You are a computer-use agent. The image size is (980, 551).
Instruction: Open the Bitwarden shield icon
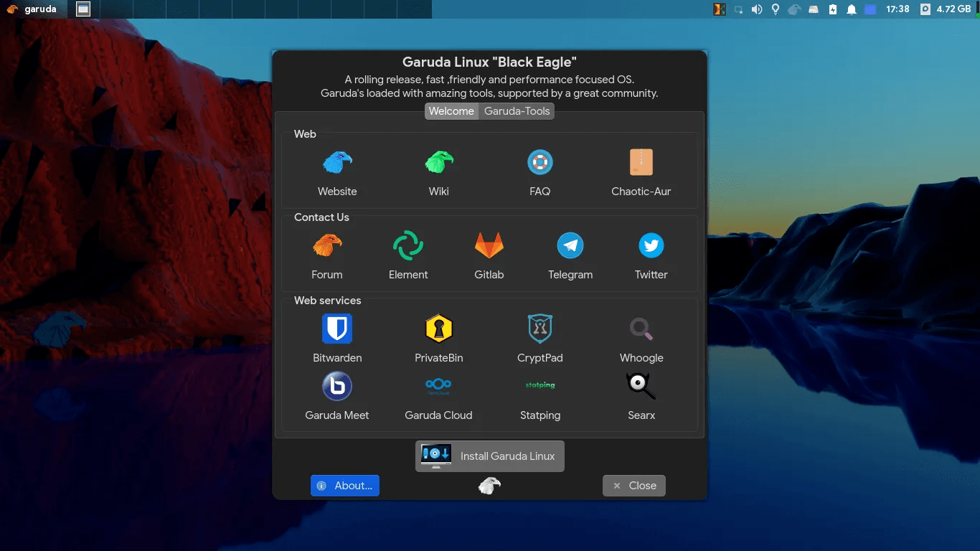point(337,329)
